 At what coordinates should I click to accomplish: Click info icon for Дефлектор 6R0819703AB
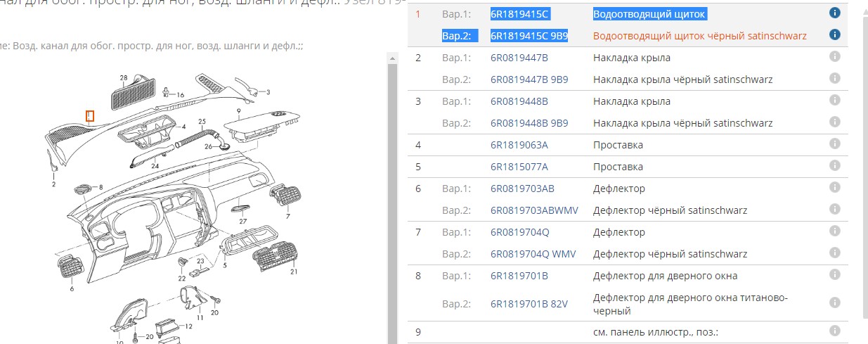pyautogui.click(x=835, y=188)
